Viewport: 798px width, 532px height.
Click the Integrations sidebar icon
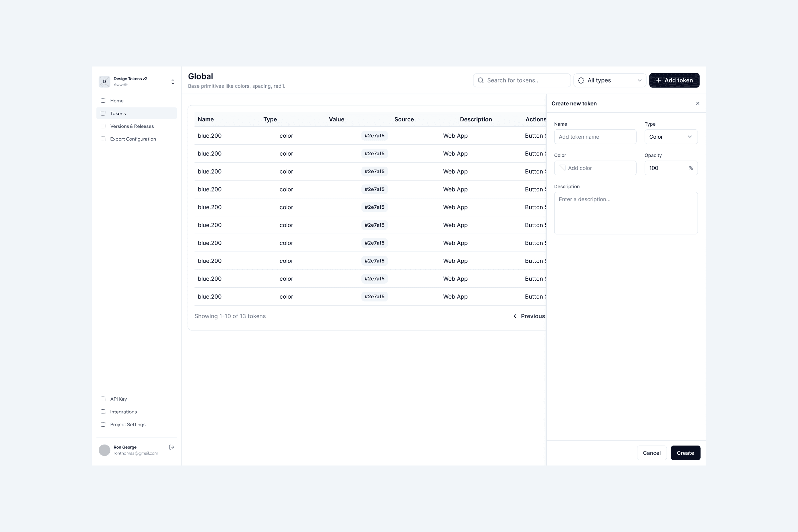[x=103, y=412]
